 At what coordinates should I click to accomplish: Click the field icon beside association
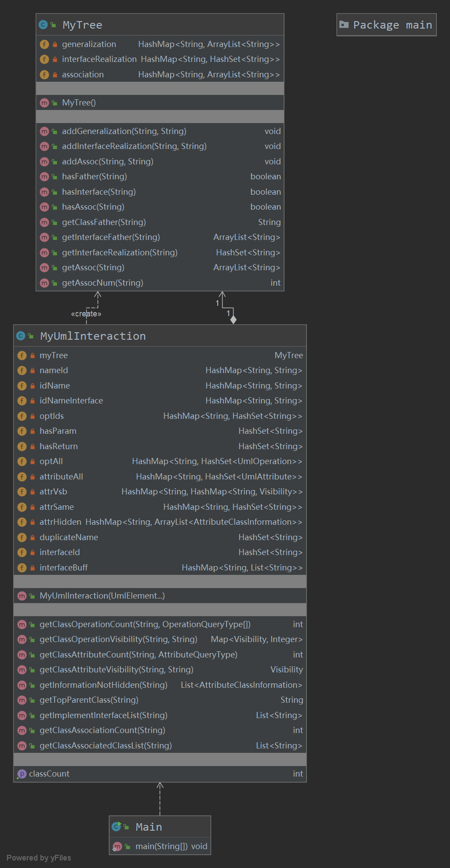pos(44,75)
